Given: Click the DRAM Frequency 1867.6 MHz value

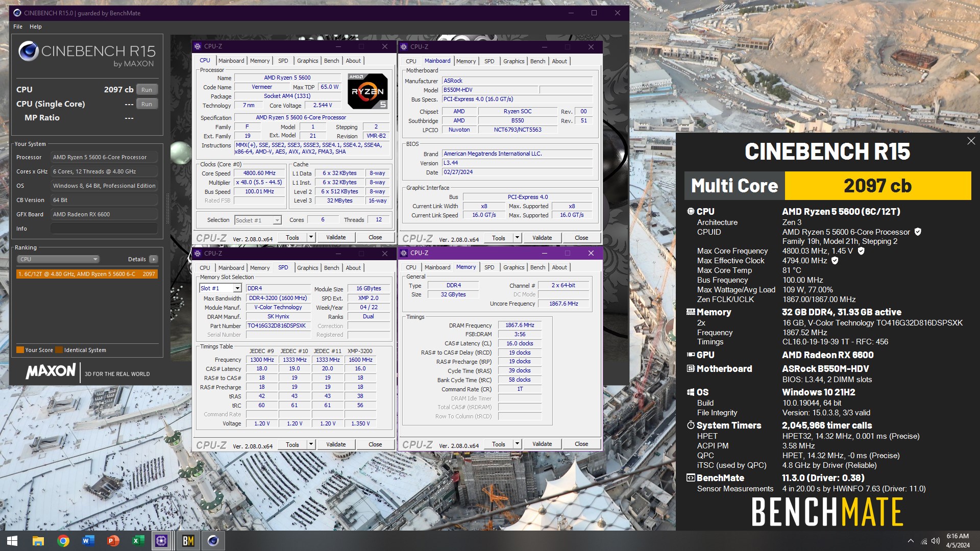Looking at the screenshot, I should [520, 325].
